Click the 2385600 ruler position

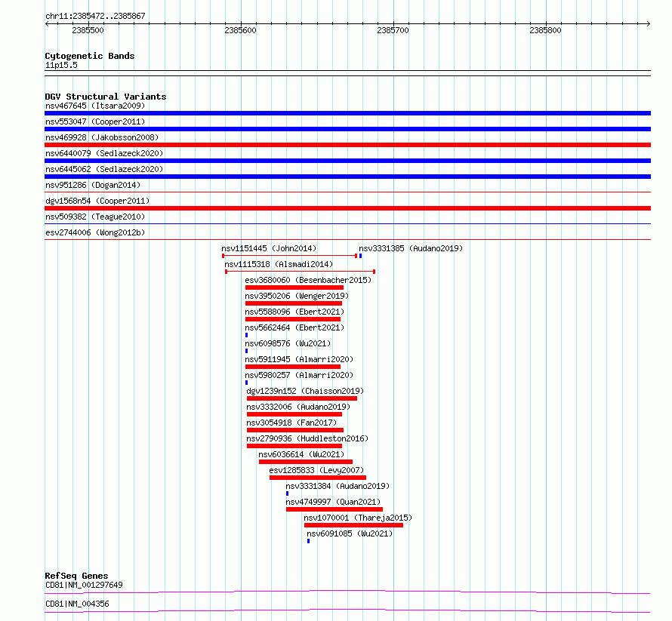[240, 30]
